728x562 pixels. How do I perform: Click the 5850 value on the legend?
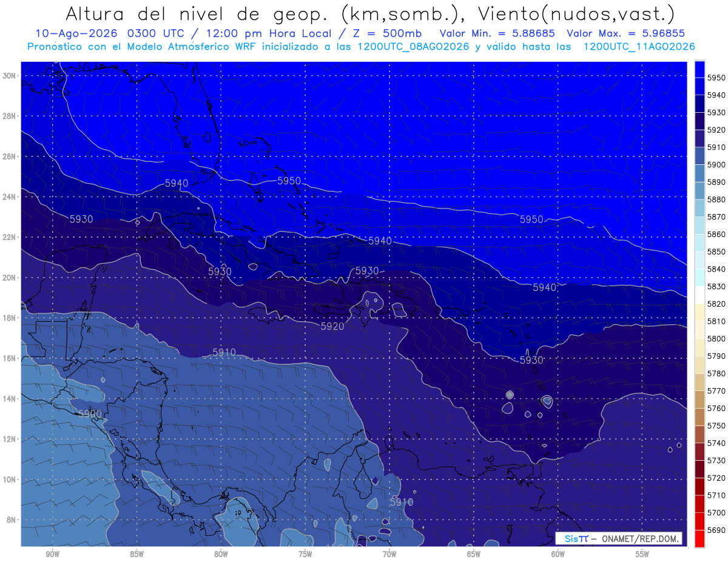[x=716, y=252]
